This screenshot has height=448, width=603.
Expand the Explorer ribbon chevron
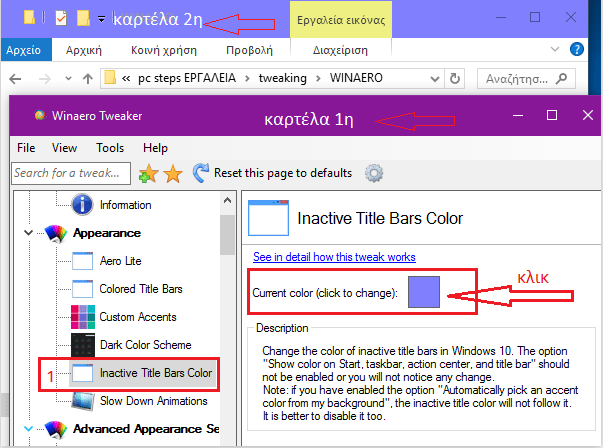pos(555,49)
